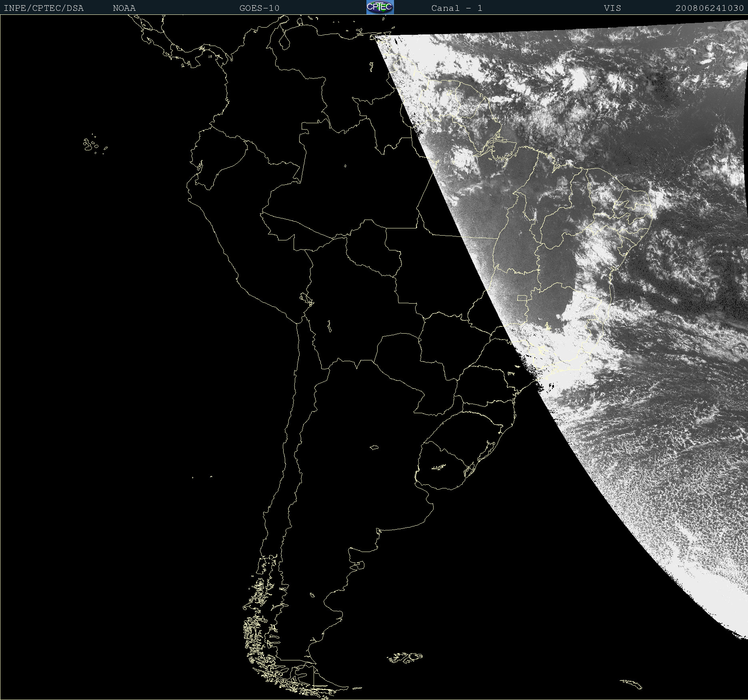Click the 'Canal - 1' channel label
The height and width of the screenshot is (700, 748).
(x=457, y=8)
